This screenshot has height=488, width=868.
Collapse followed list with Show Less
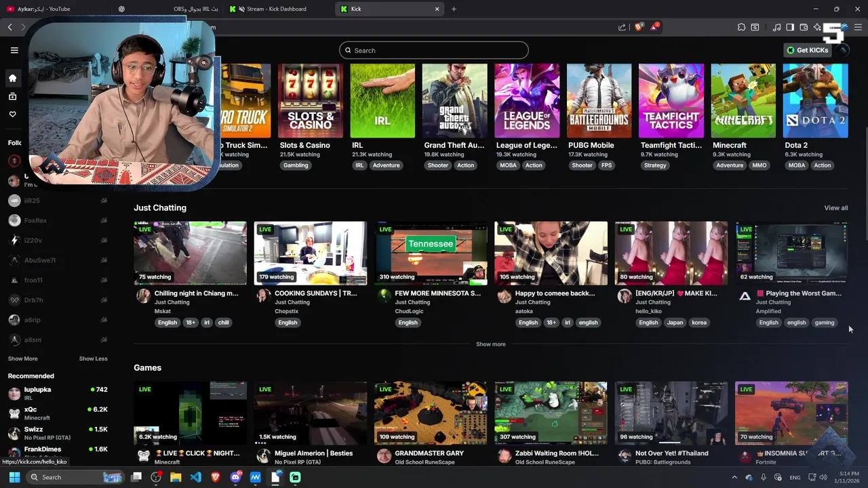point(93,359)
